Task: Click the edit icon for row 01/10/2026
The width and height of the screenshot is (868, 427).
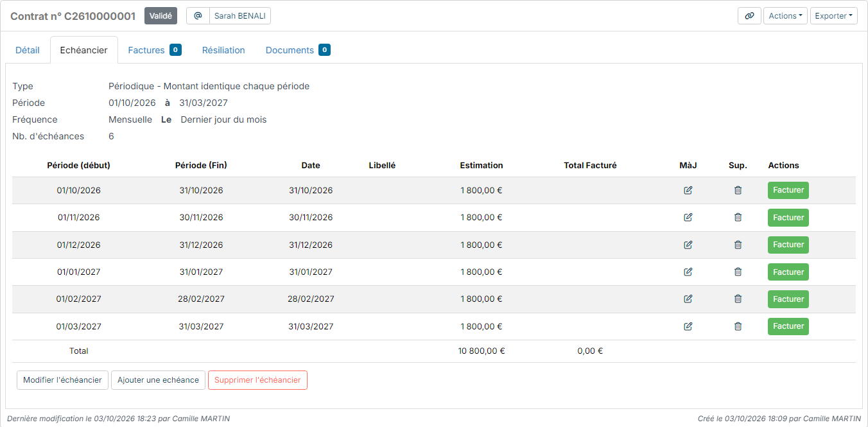Action: (x=688, y=191)
